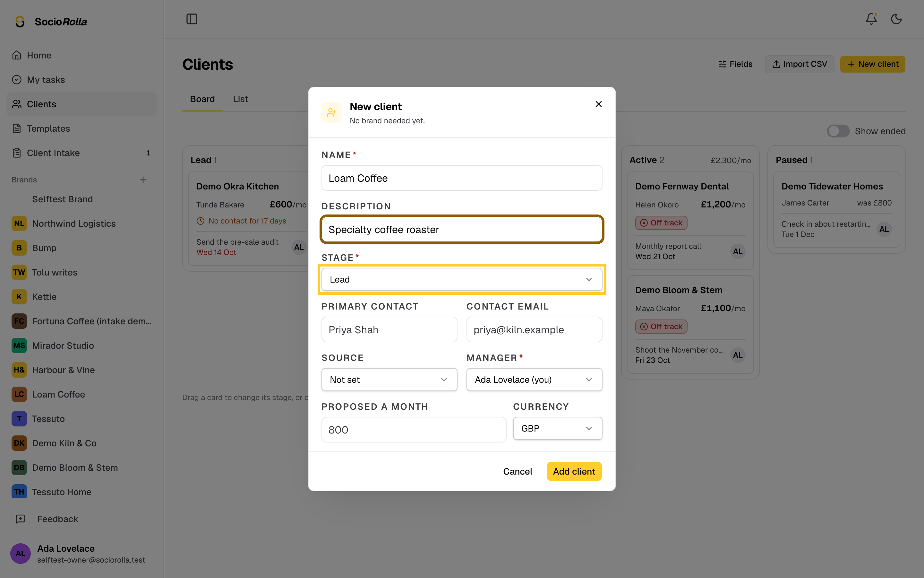Viewport: 924px width, 578px height.
Task: Toggle the sidebar panel icon
Action: click(192, 19)
